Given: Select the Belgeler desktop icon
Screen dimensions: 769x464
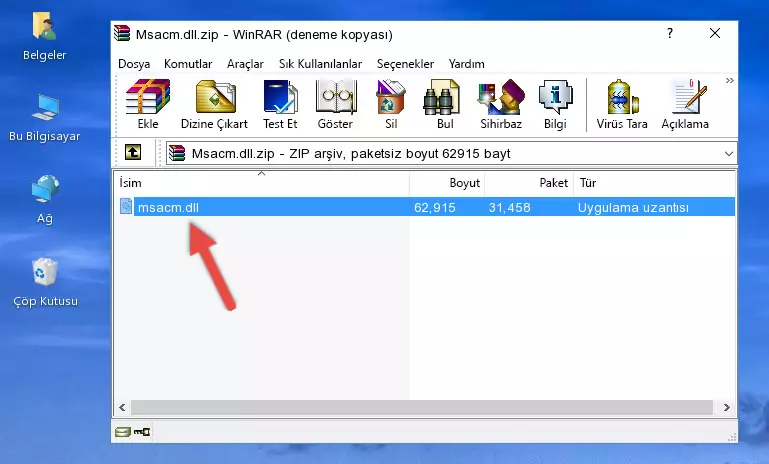Looking at the screenshot, I should point(44,36).
